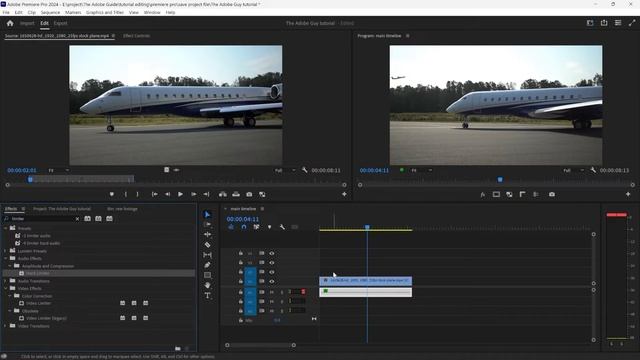Expand the Lumetri Presets folder
Image resolution: width=640 pixels, height=360 pixels.
6,251
